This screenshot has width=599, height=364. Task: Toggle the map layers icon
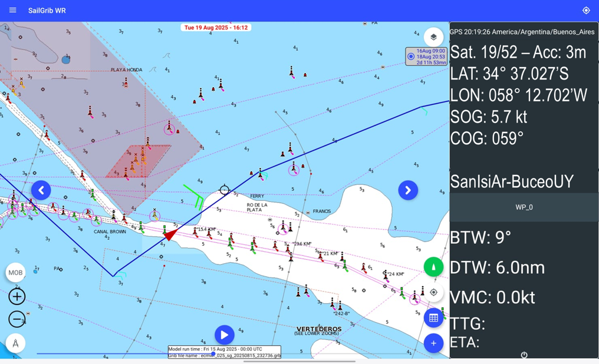pos(433,37)
